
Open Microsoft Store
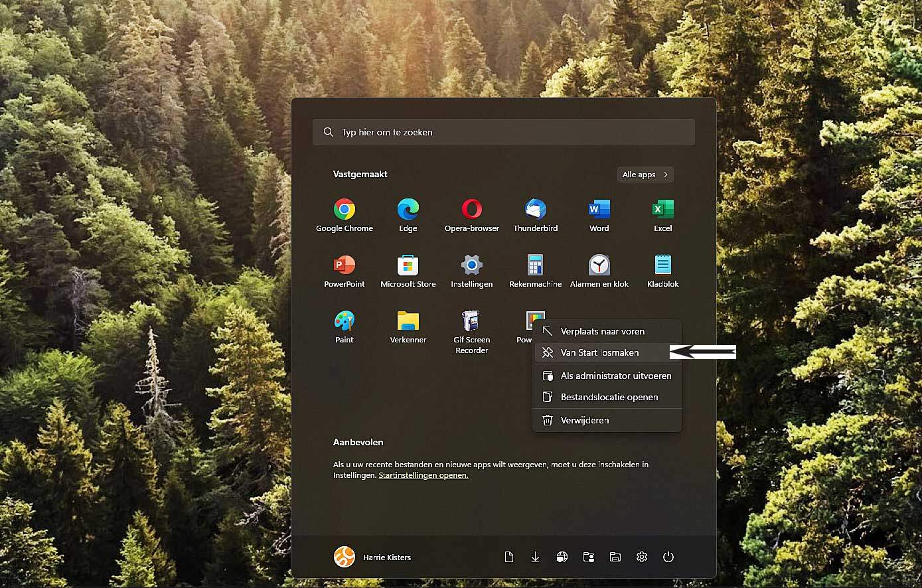[408, 271]
